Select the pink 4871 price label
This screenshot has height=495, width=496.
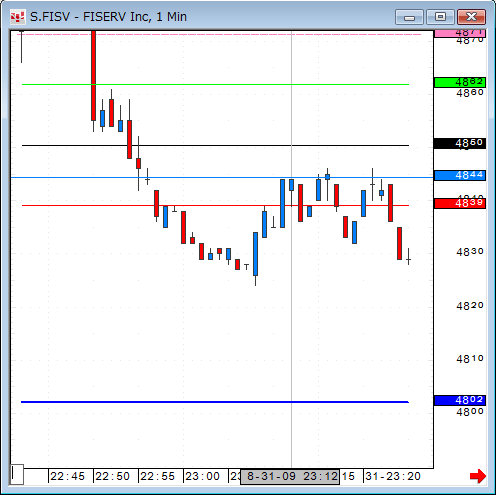point(460,33)
